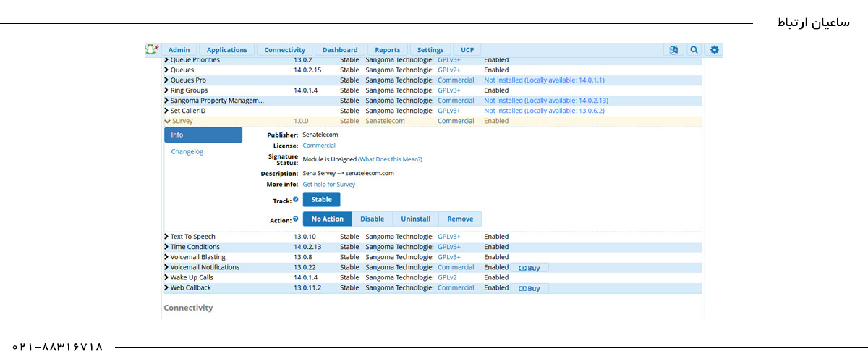Viewport: 868px width, 362px height.
Task: Select the Info tab for Survey
Action: point(203,135)
